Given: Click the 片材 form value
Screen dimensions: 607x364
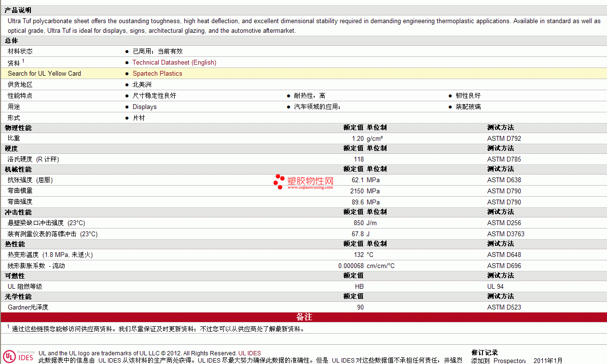Looking at the screenshot, I should coord(139,118).
